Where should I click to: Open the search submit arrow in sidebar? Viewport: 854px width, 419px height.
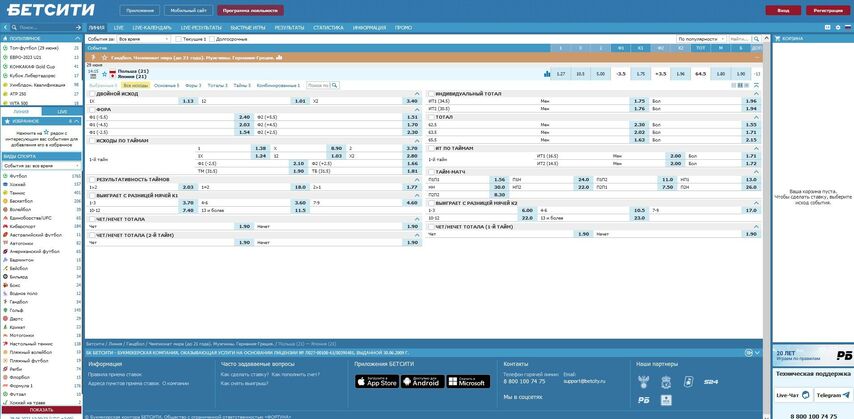click(78, 27)
